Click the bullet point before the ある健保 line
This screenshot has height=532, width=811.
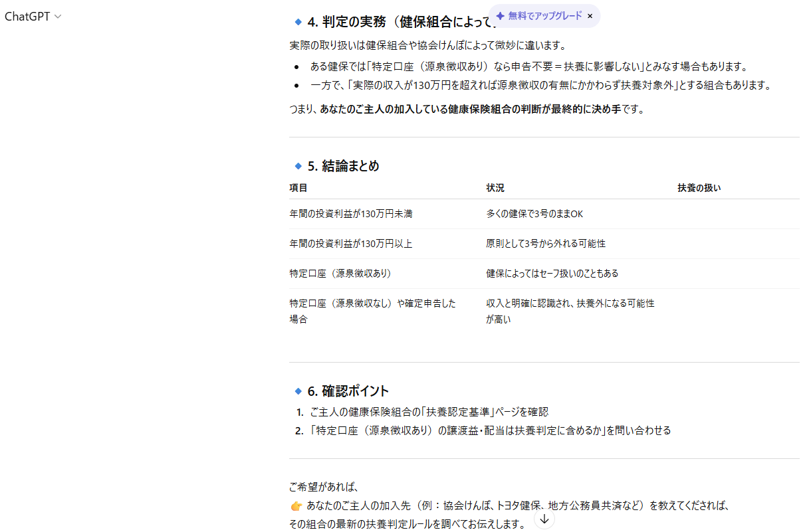tap(295, 66)
